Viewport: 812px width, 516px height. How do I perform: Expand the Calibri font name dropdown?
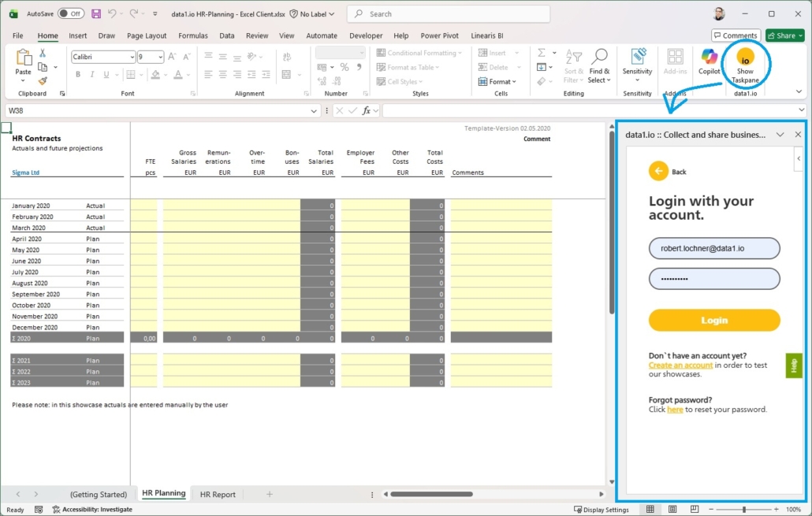tap(131, 58)
